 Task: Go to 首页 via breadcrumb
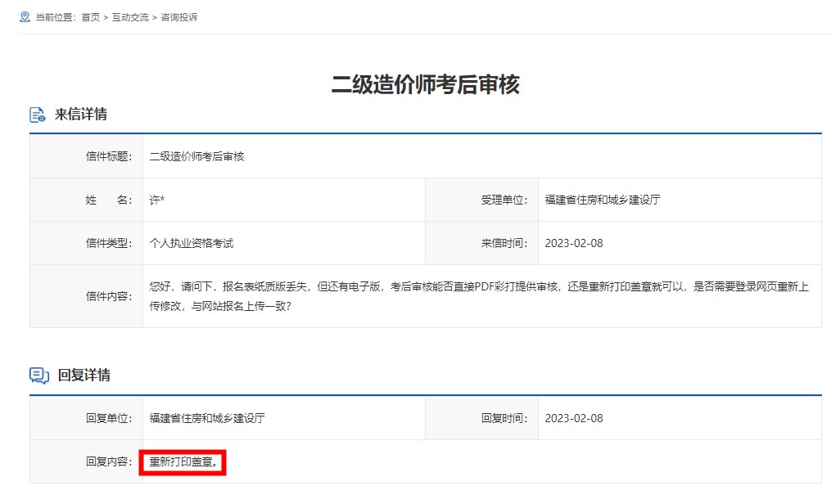coord(90,17)
